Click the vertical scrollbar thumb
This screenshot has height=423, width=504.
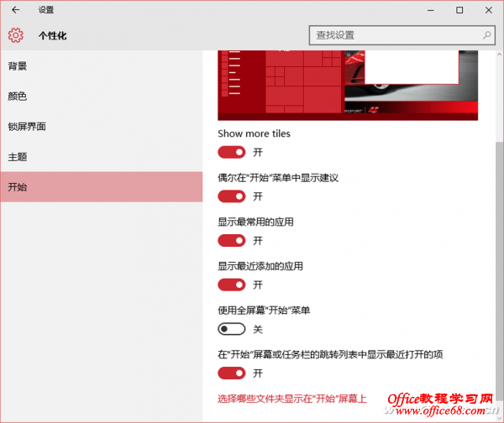point(499,271)
